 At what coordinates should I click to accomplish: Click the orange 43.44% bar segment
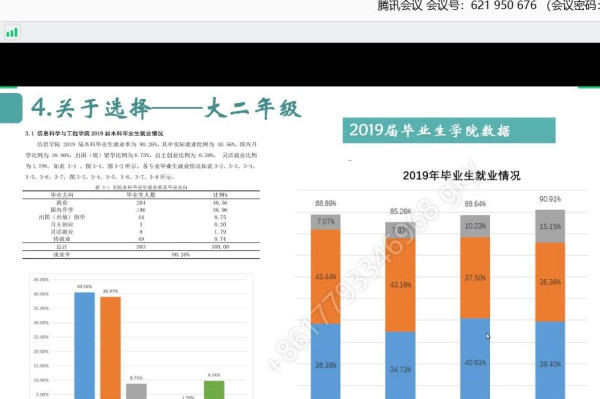click(326, 277)
